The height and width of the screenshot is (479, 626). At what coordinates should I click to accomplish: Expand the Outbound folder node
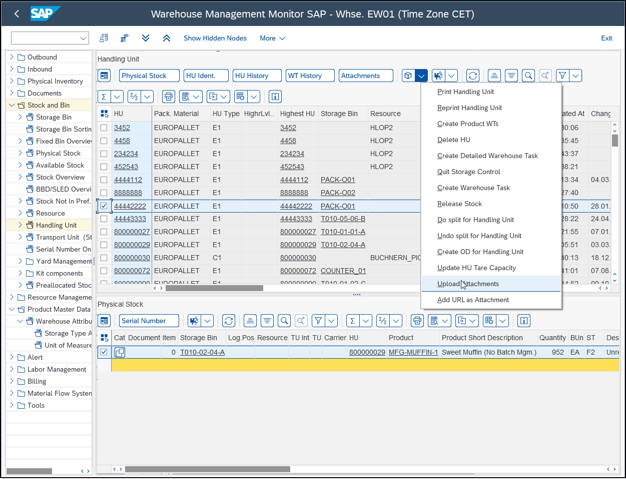pos(12,57)
